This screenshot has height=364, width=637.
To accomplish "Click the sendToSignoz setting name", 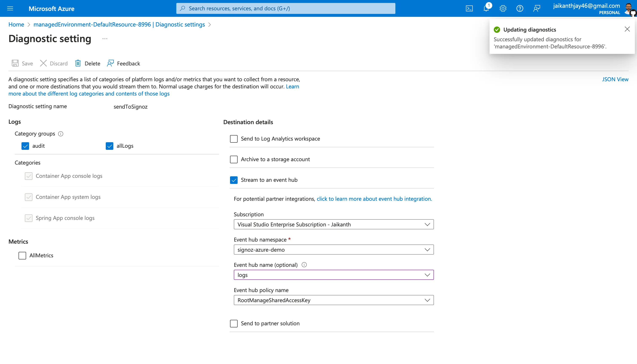I will (x=131, y=107).
